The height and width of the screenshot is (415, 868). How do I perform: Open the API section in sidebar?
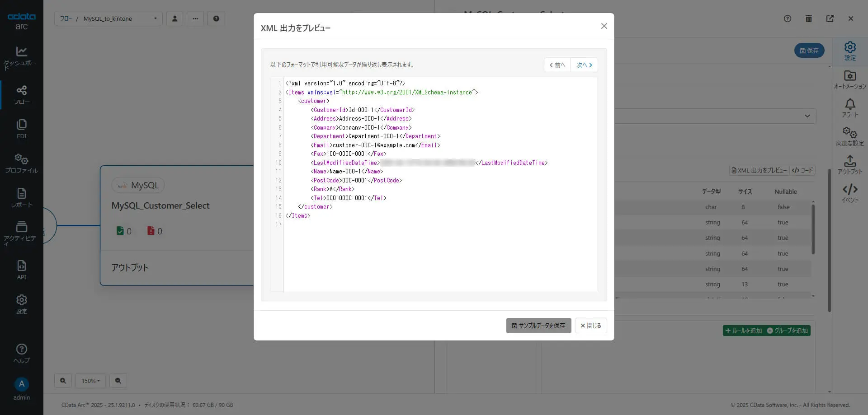pyautogui.click(x=21, y=270)
